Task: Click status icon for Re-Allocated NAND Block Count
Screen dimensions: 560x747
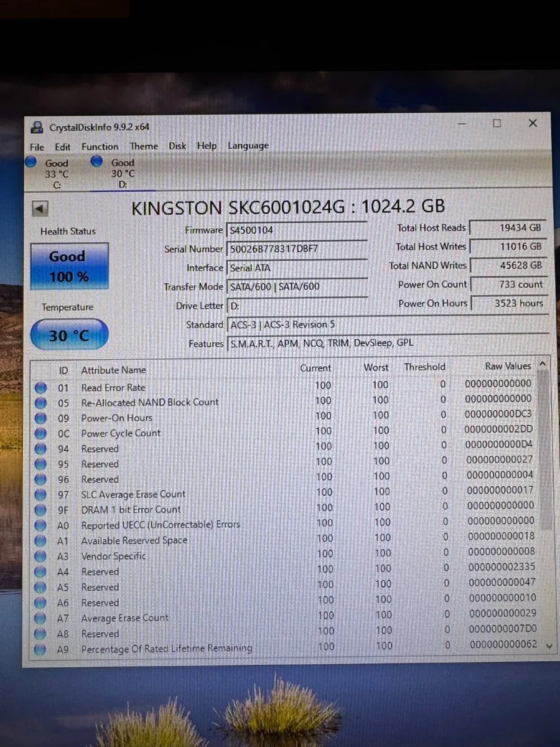Action: coord(41,403)
